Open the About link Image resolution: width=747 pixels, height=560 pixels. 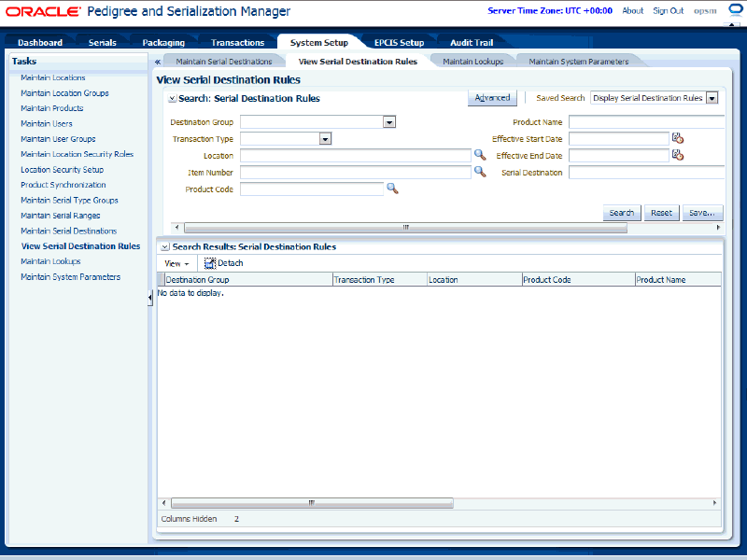(x=633, y=10)
